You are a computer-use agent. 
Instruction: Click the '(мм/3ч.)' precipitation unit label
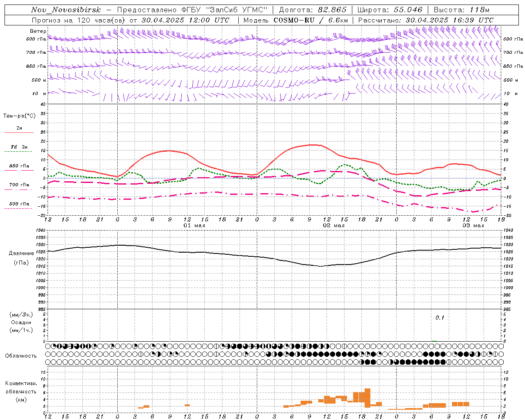click(x=21, y=315)
